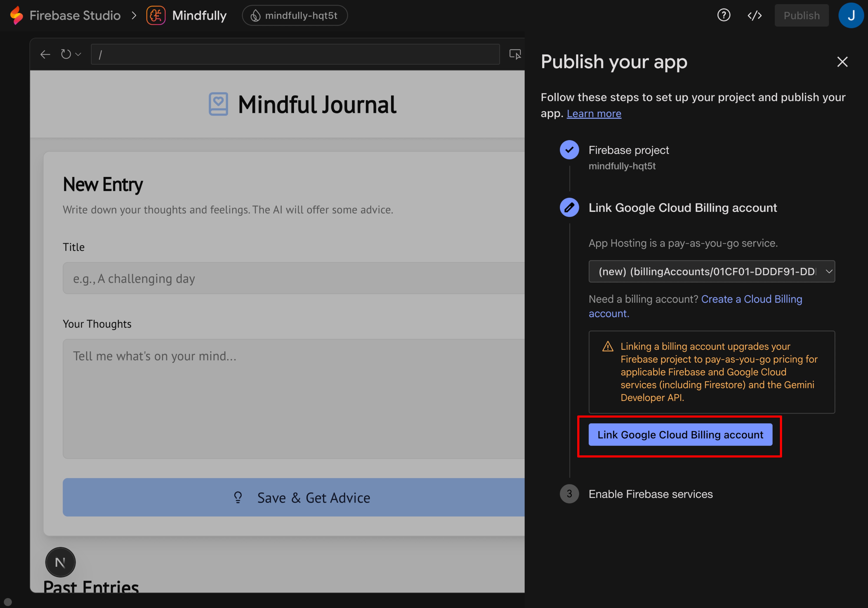Viewport: 868px width, 608px height.
Task: Click the select-element inspector icon
Action: 515,54
